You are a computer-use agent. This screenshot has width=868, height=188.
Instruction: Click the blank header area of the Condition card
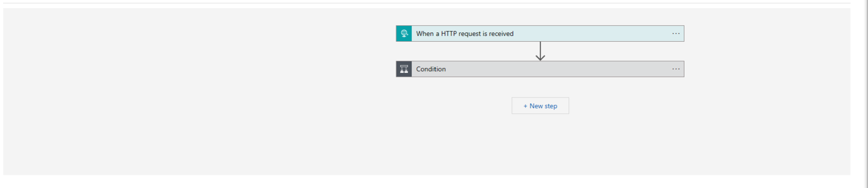click(558, 69)
